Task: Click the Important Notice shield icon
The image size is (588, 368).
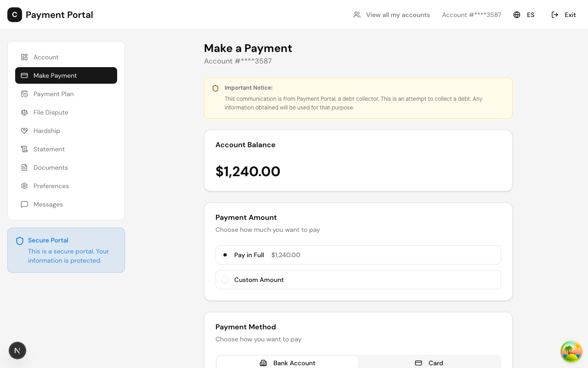Action: click(x=215, y=88)
